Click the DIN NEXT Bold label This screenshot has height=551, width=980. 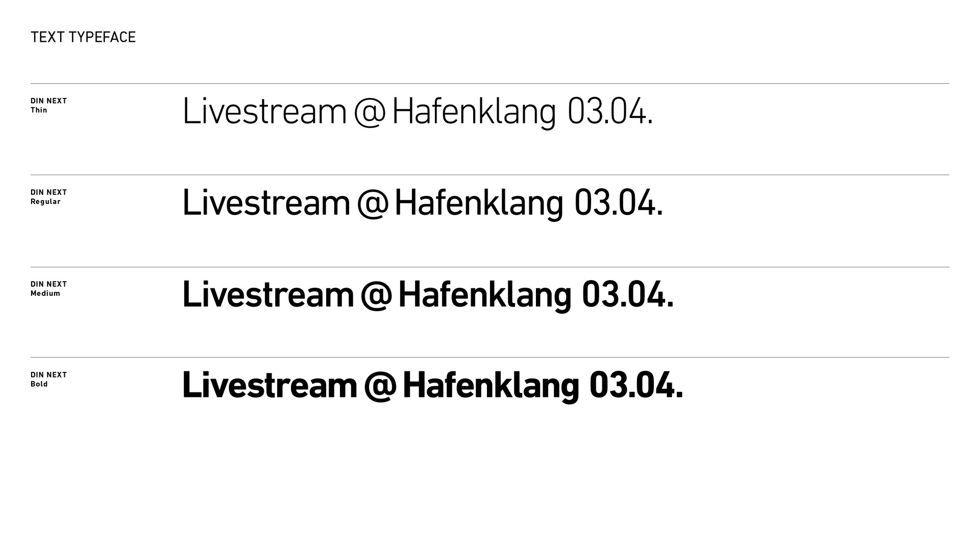pos(48,380)
